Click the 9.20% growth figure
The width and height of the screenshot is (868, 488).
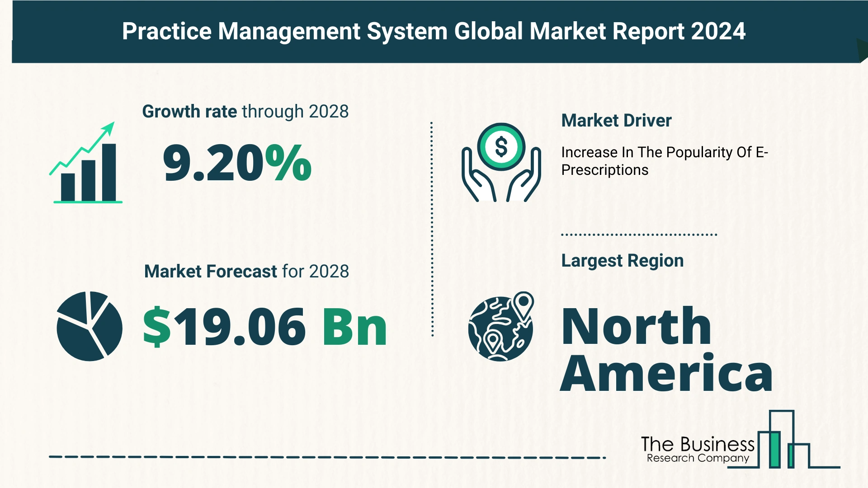click(x=237, y=163)
